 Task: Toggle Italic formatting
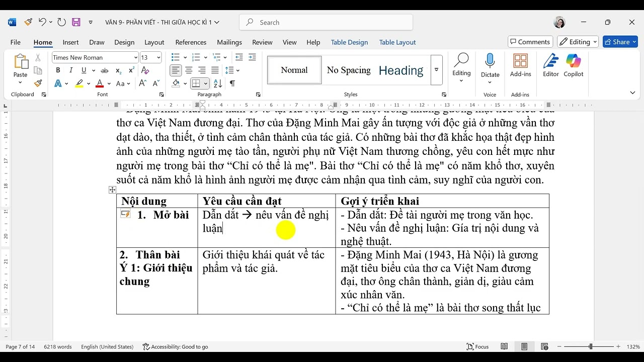71,70
